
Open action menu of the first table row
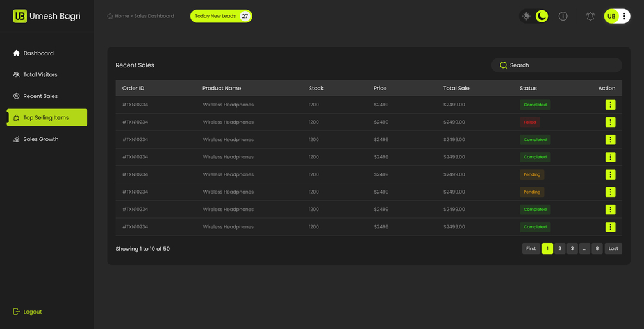tap(610, 105)
